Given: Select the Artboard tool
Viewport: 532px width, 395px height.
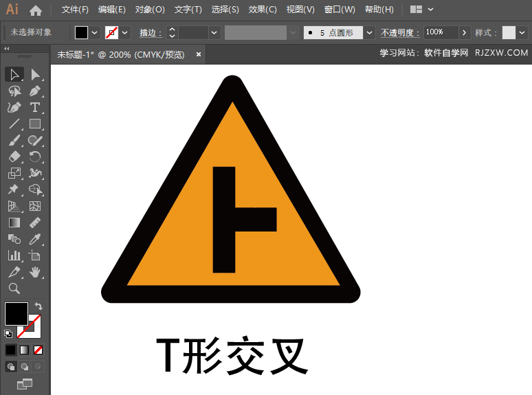Looking at the screenshot, I should (35, 256).
